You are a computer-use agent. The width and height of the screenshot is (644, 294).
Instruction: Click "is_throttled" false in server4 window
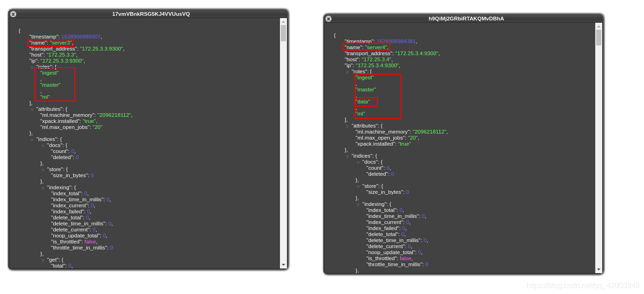click(x=405, y=258)
